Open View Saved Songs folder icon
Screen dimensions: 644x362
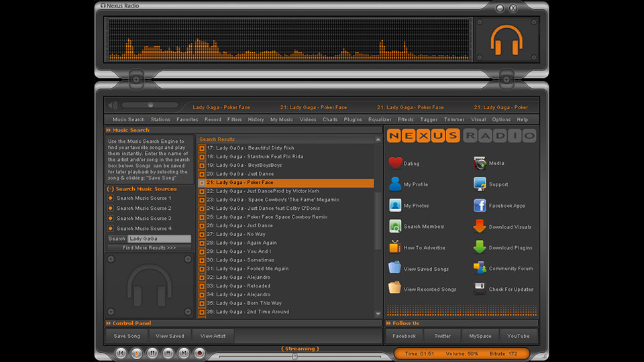(394, 267)
